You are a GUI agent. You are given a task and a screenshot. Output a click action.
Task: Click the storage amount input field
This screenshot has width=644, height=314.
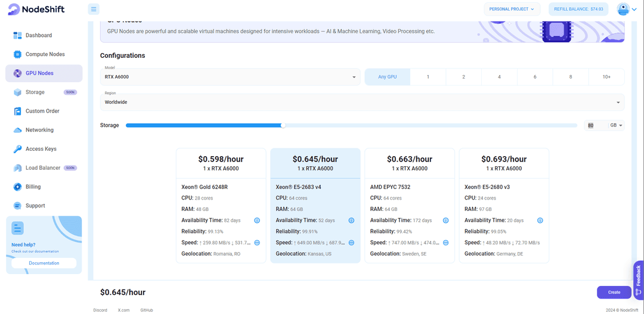coord(596,125)
